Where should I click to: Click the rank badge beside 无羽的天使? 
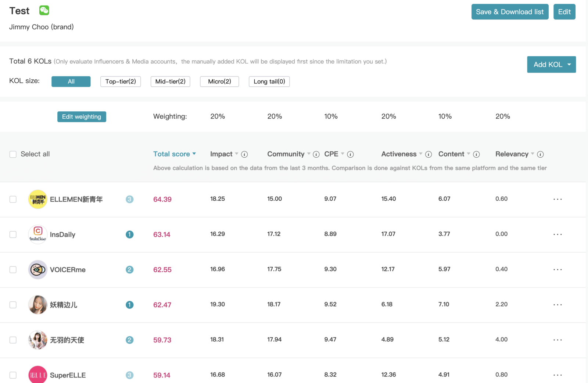[x=129, y=340]
